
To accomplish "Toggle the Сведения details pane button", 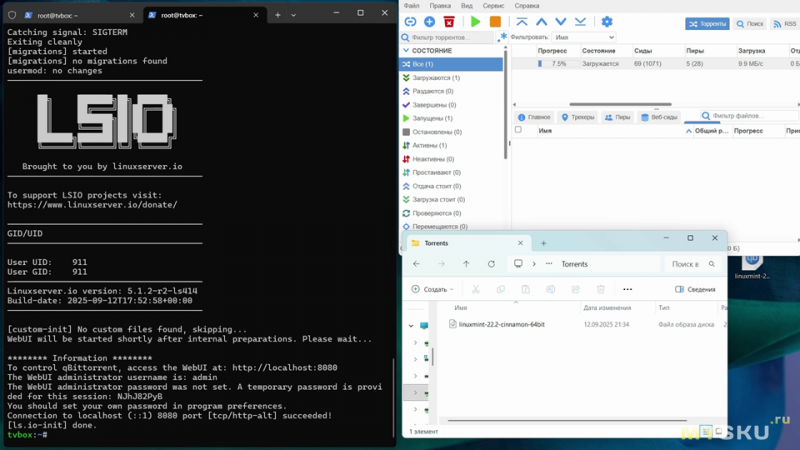I will [x=695, y=289].
